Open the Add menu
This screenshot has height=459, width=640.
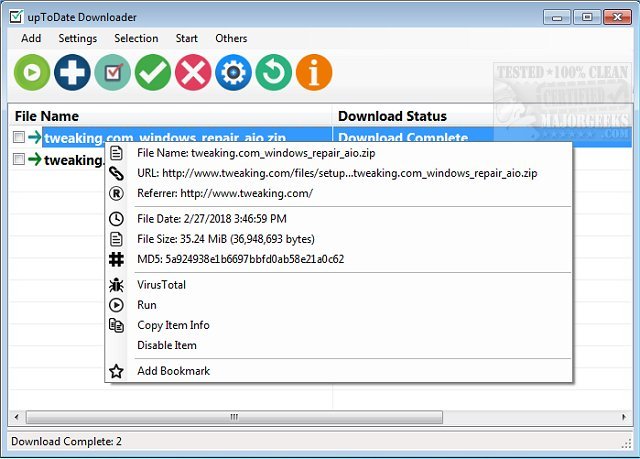(31, 38)
